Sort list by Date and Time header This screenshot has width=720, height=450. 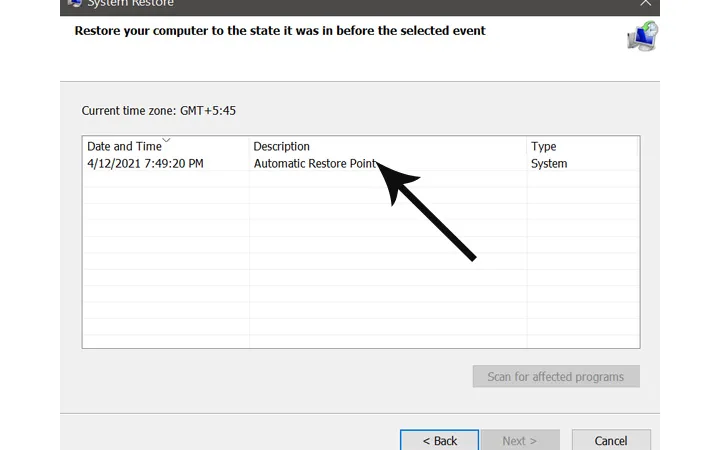click(124, 146)
